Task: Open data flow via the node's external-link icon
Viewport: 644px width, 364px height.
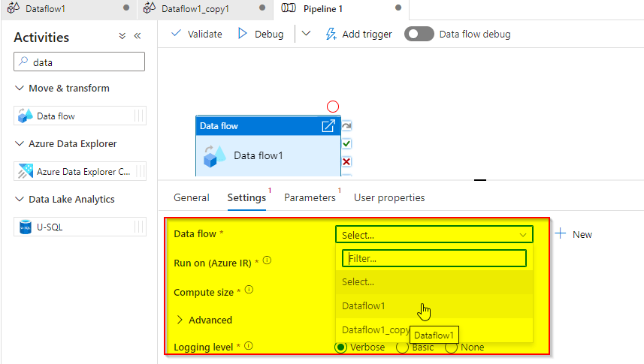Action: pos(328,125)
